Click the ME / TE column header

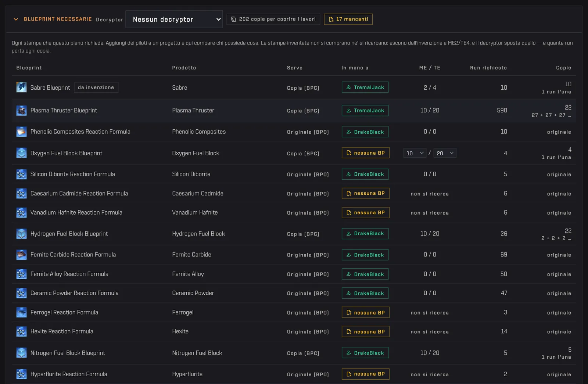tap(430, 68)
